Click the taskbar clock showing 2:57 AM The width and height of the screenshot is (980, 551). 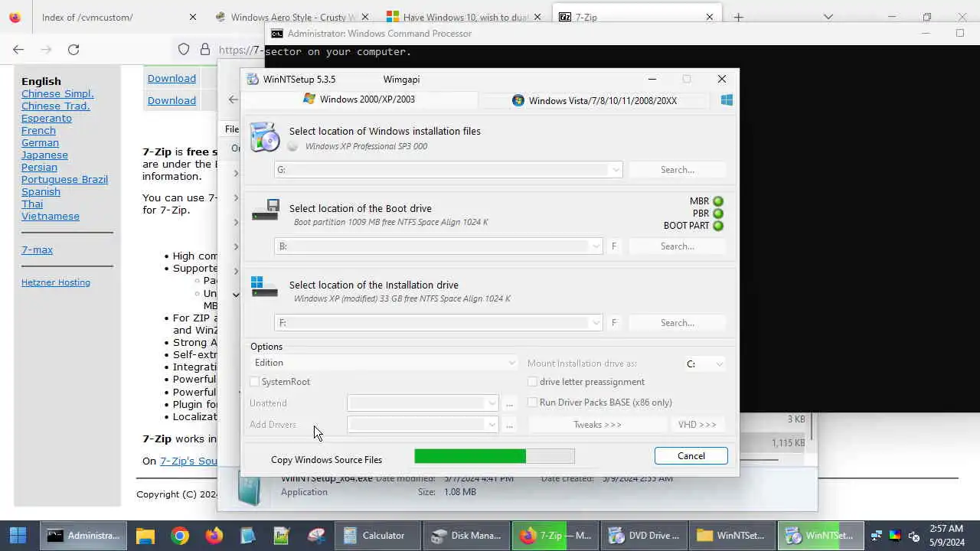[x=946, y=536]
